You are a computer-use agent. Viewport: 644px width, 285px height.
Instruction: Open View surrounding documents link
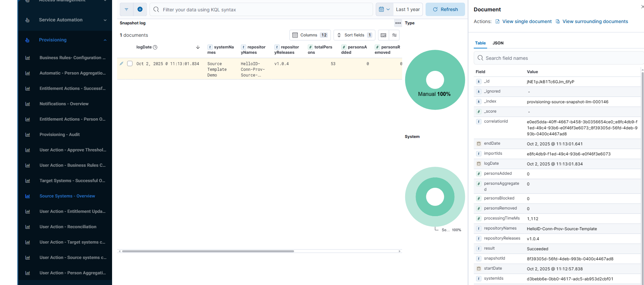[x=592, y=21]
